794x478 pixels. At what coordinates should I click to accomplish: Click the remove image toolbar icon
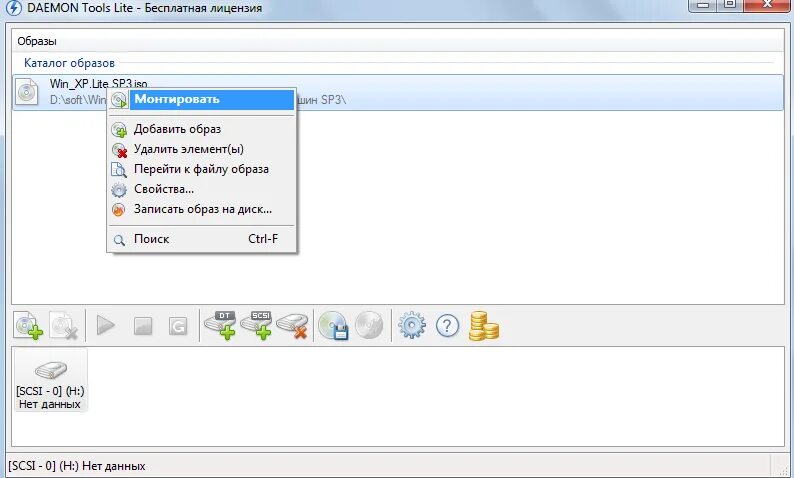pos(64,326)
